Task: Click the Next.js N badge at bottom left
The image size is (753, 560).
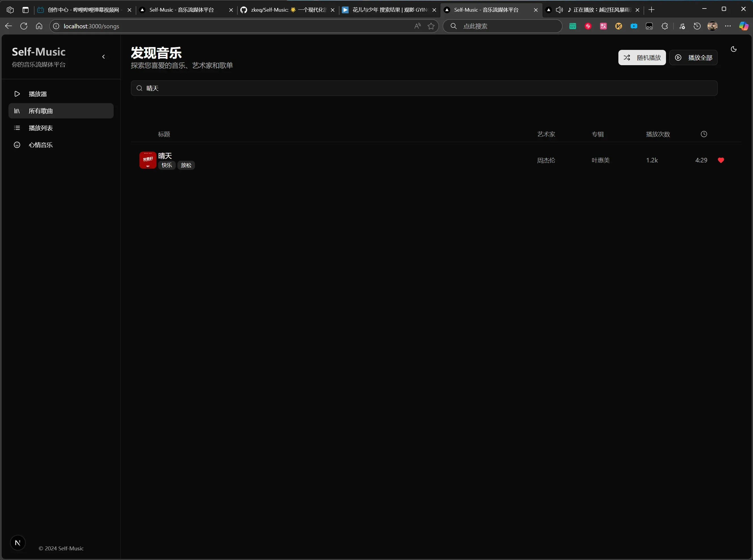Action: 18,543
